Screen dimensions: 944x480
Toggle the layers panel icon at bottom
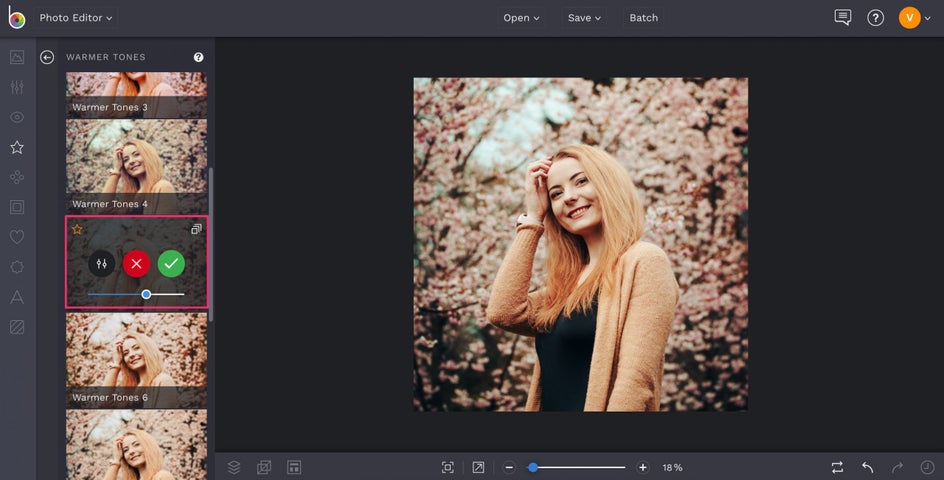coord(234,467)
